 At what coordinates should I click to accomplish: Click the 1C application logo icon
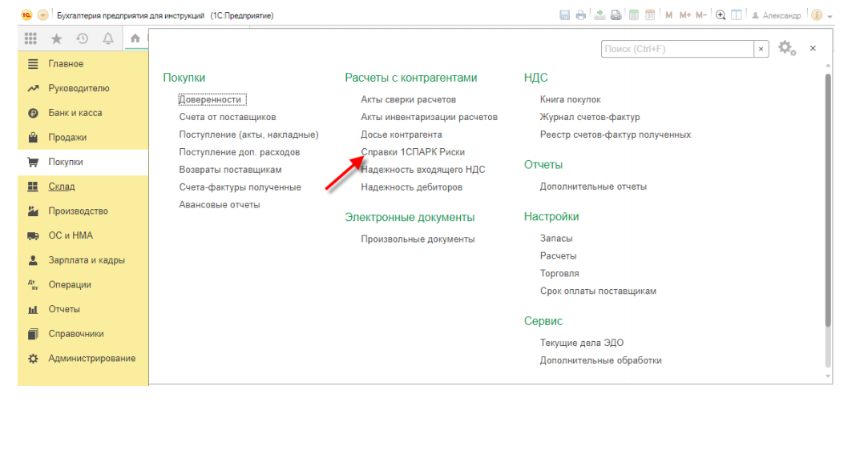[x=26, y=15]
